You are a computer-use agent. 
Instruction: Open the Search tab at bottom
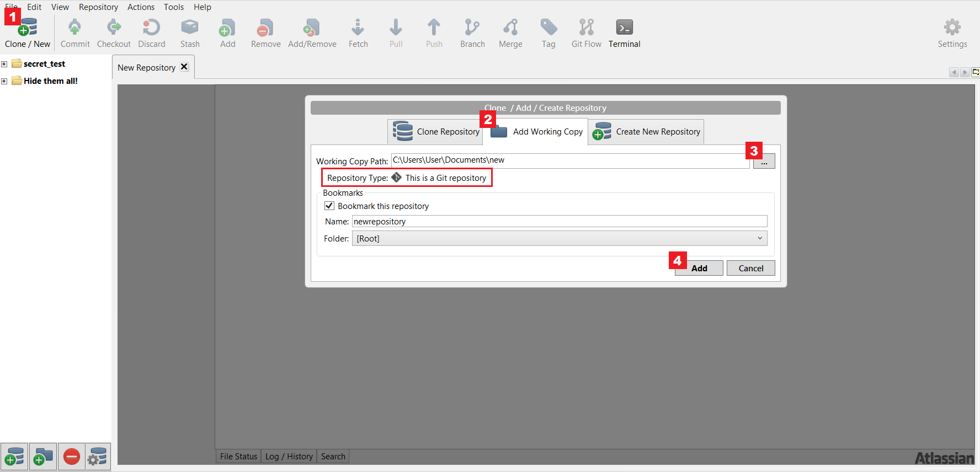click(333, 457)
